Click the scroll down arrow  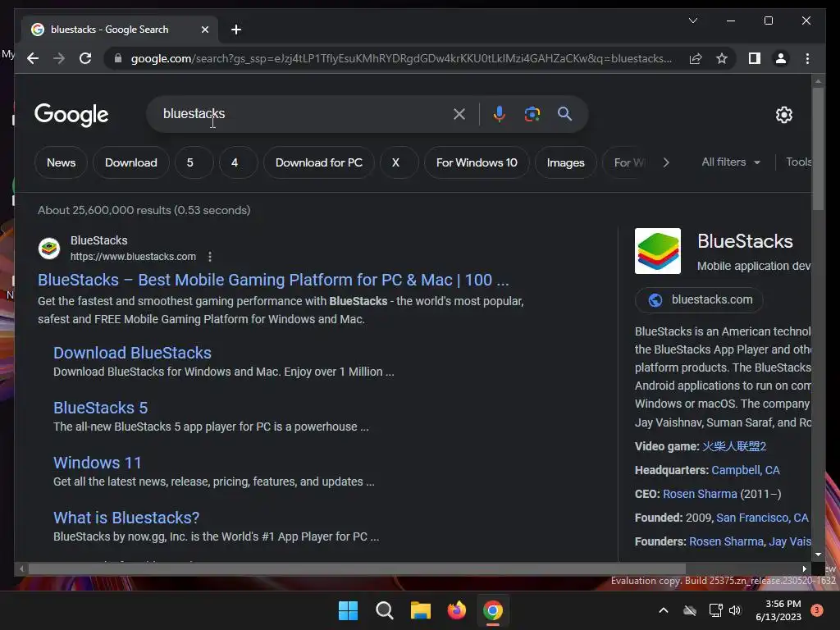818,555
